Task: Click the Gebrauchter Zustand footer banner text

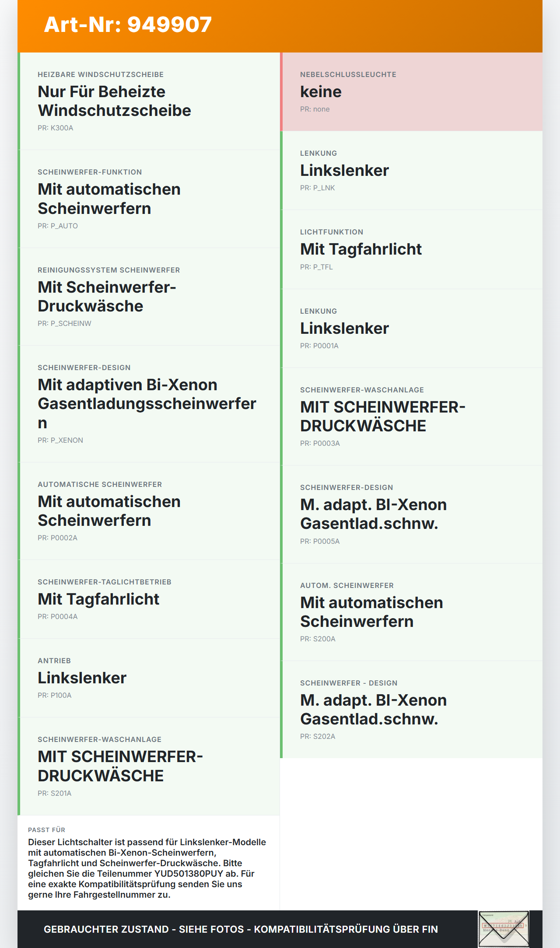Action: pyautogui.click(x=241, y=929)
